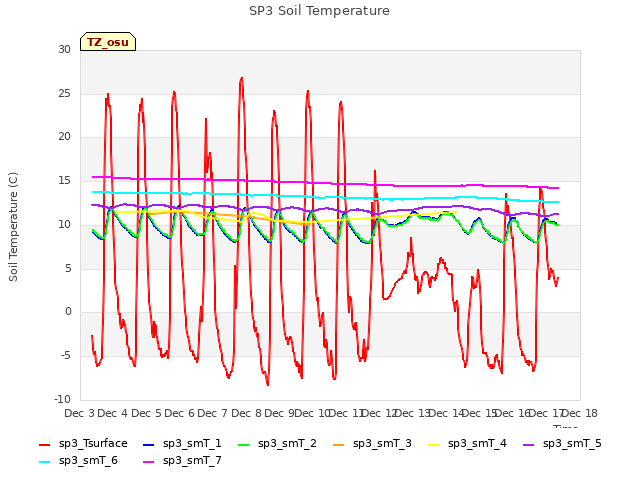Click the 25 y-axis tick label
This screenshot has width=640, height=480.
point(64,93)
